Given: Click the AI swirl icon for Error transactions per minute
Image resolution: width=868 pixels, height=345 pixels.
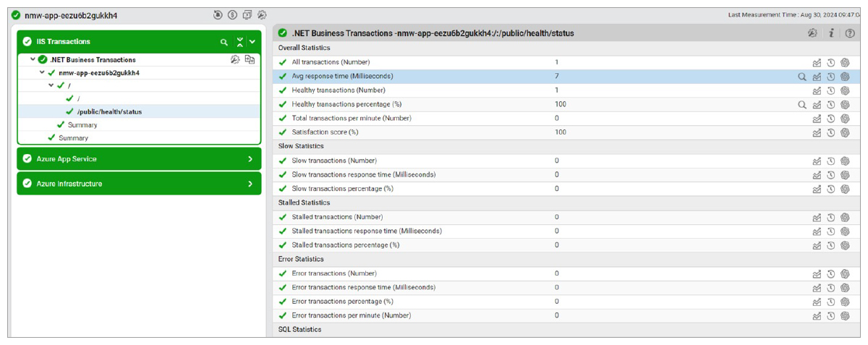Looking at the screenshot, I should pyautogui.click(x=845, y=316).
